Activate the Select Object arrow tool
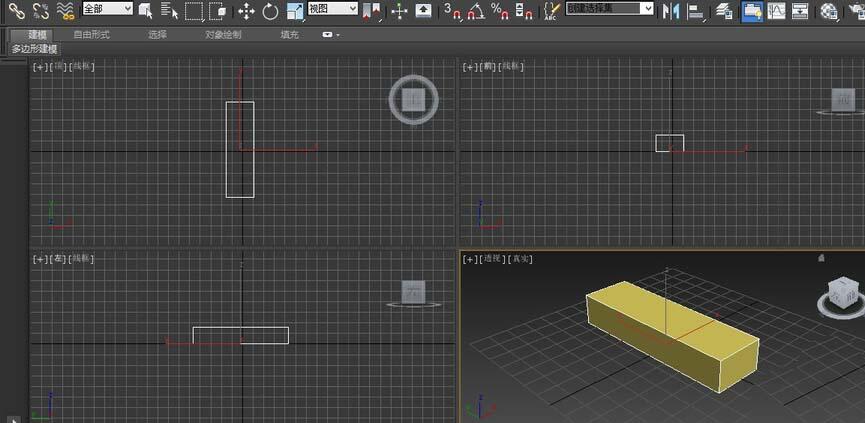Viewport: 865px width, 423px height. [x=146, y=10]
